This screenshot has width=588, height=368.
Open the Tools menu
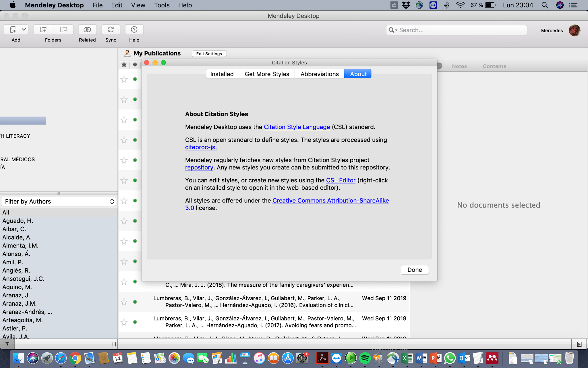(x=162, y=5)
